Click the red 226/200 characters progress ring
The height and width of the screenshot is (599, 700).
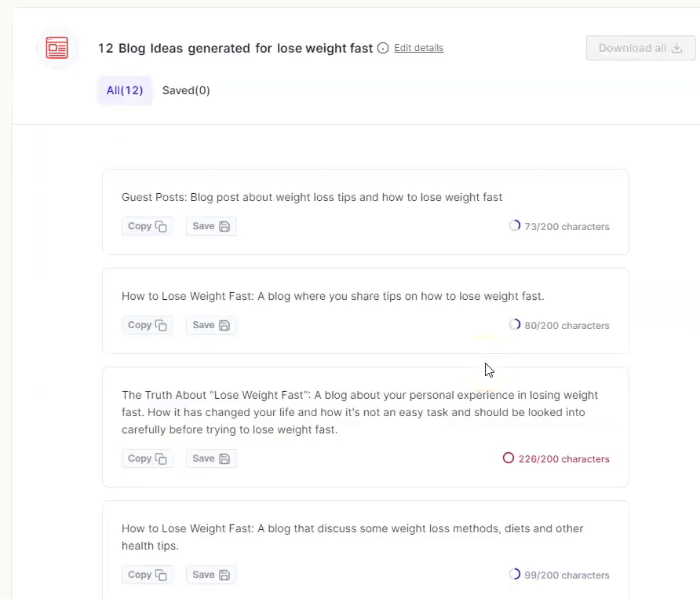[509, 458]
